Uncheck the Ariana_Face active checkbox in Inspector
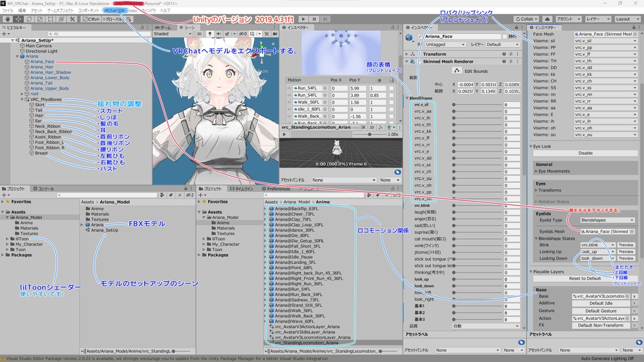Image resolution: width=644 pixels, height=362 pixels. pyautogui.click(x=420, y=36)
